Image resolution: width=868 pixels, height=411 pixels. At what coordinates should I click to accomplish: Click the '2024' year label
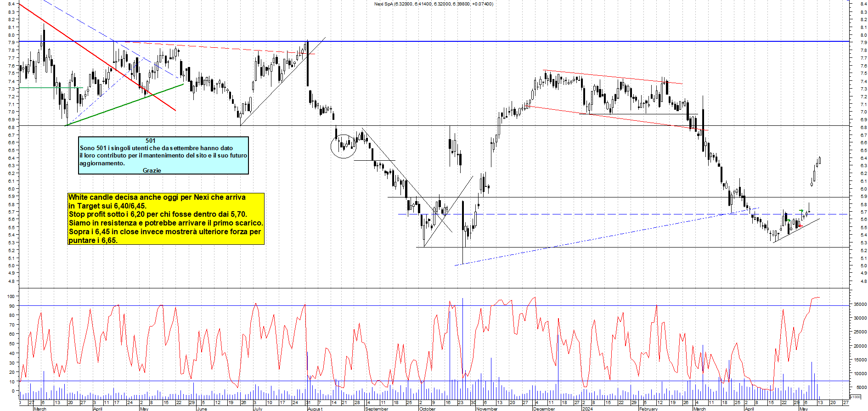(x=587, y=409)
